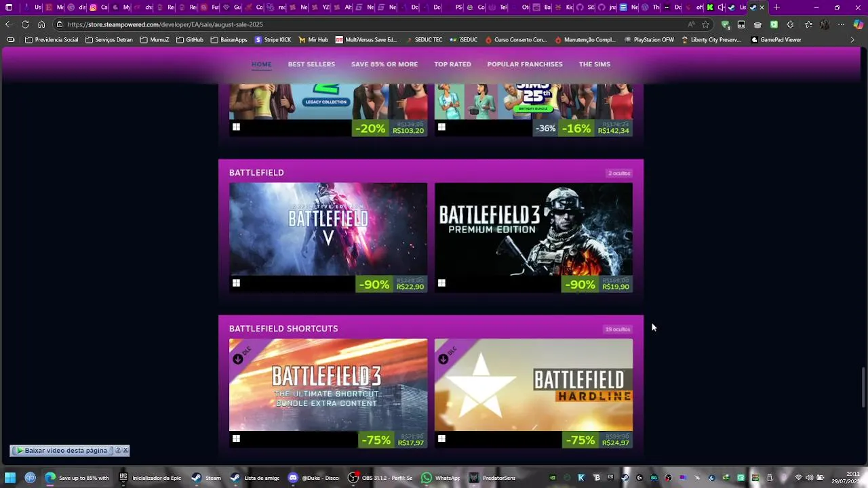The image size is (868, 488).
Task: Open help on Baixar vídeo bar
Action: [118, 451]
